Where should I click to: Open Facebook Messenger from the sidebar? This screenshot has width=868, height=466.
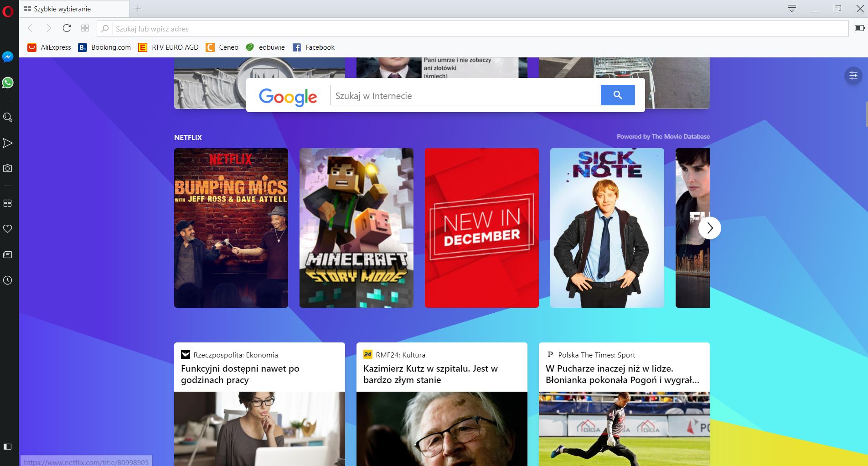[8, 57]
